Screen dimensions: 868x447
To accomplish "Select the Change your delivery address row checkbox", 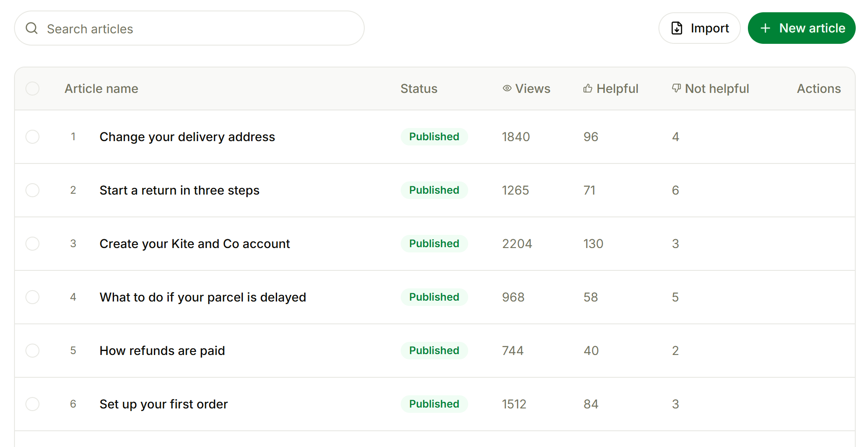I will pyautogui.click(x=32, y=137).
